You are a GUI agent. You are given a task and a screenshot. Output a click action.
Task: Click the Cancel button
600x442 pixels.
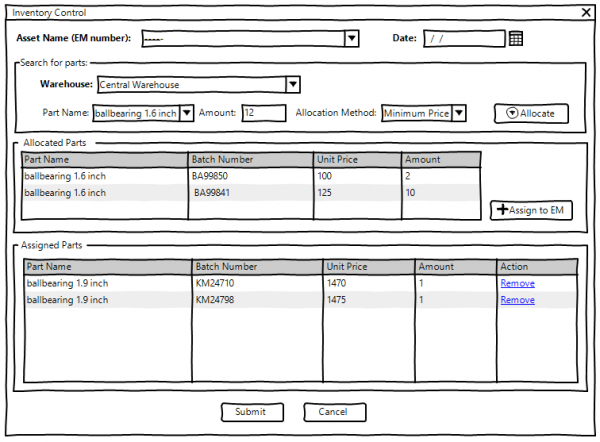point(334,412)
